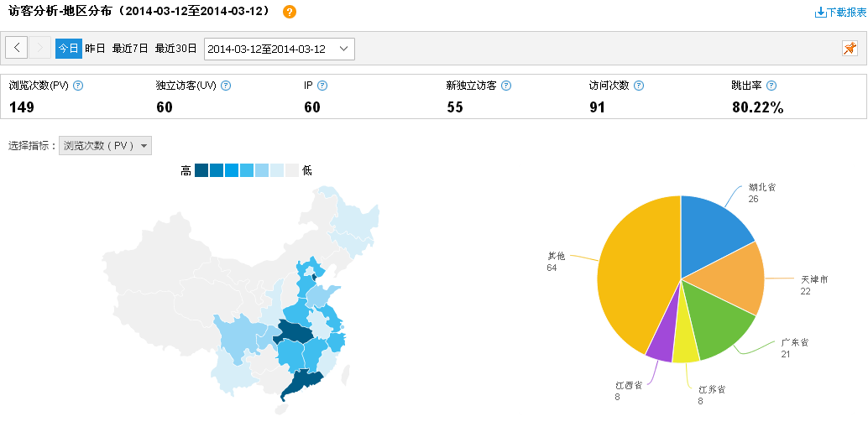The height and width of the screenshot is (432, 868).
Task: Click help icon next to 访问次数
Action: (x=639, y=86)
